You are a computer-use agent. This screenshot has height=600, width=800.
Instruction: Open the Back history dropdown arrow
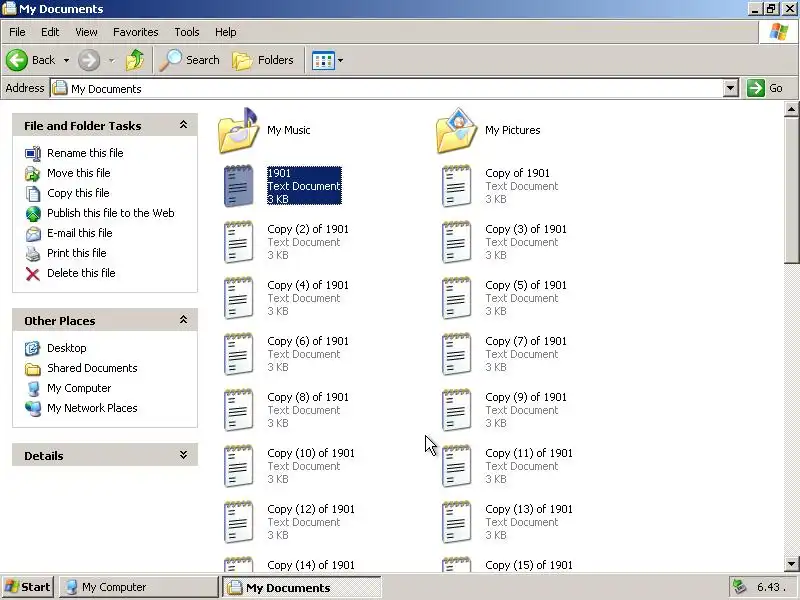pyautogui.click(x=66, y=61)
